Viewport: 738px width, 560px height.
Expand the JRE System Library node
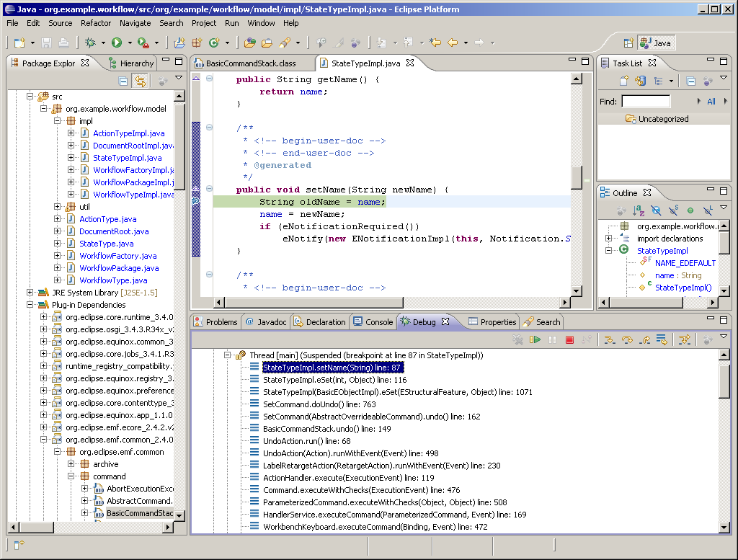(30, 293)
